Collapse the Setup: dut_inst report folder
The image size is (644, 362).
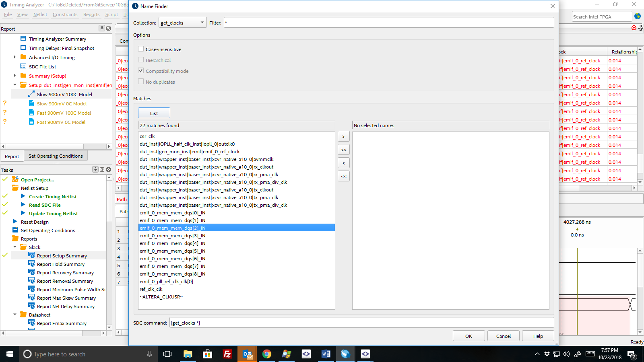point(15,85)
